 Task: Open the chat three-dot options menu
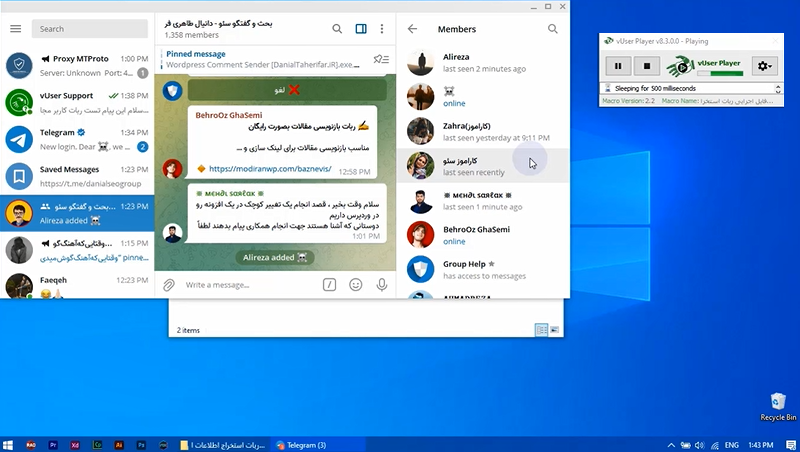(x=382, y=29)
